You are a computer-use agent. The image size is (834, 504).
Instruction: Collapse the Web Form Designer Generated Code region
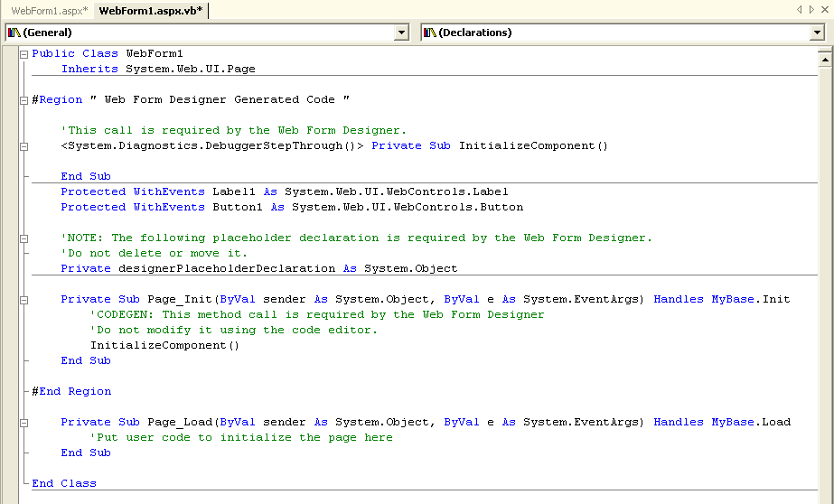pos(23,100)
